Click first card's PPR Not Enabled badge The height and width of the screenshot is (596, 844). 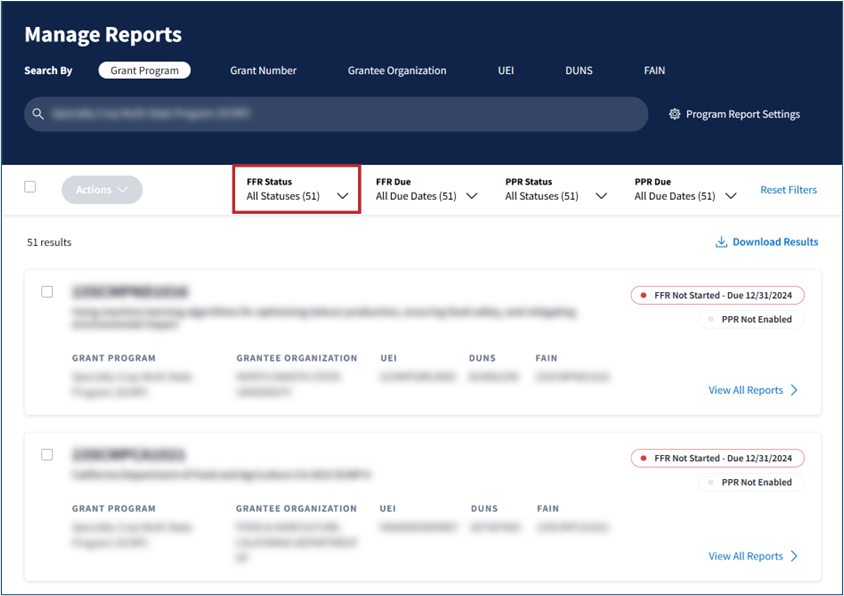(750, 319)
